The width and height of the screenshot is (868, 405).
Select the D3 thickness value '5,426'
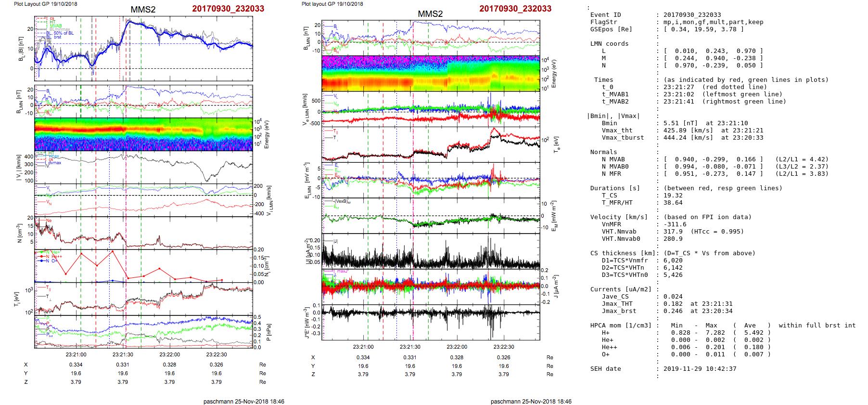[x=673, y=275]
